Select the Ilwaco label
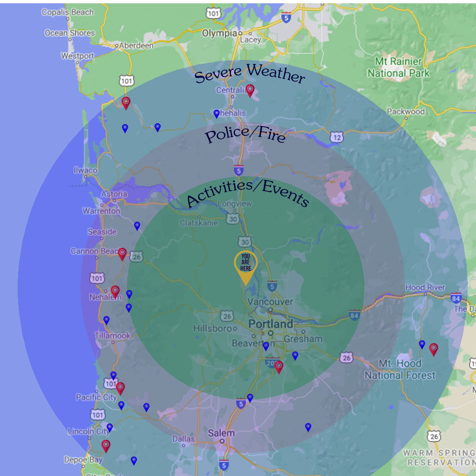 pos(86,170)
